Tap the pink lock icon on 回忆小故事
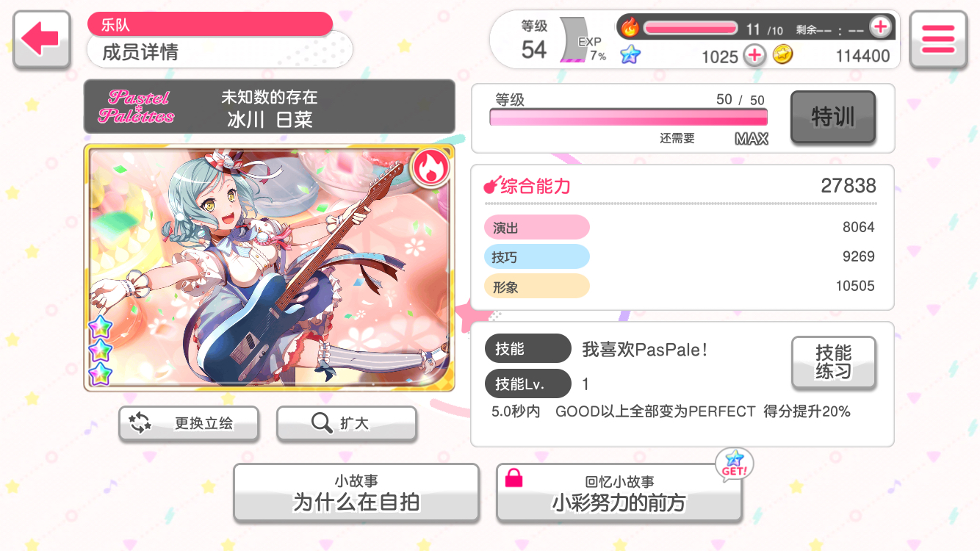This screenshot has width=980, height=551. (514, 478)
